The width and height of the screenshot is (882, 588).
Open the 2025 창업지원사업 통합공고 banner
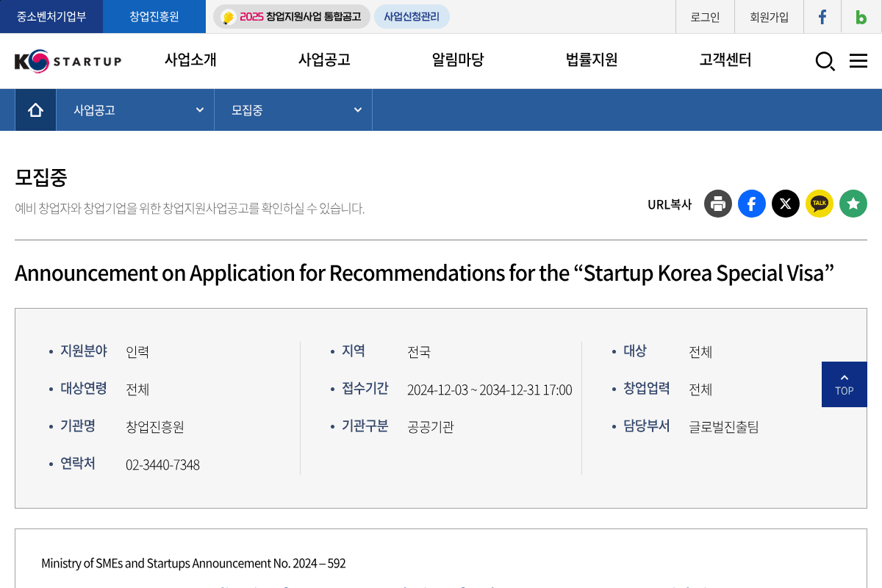[291, 17]
